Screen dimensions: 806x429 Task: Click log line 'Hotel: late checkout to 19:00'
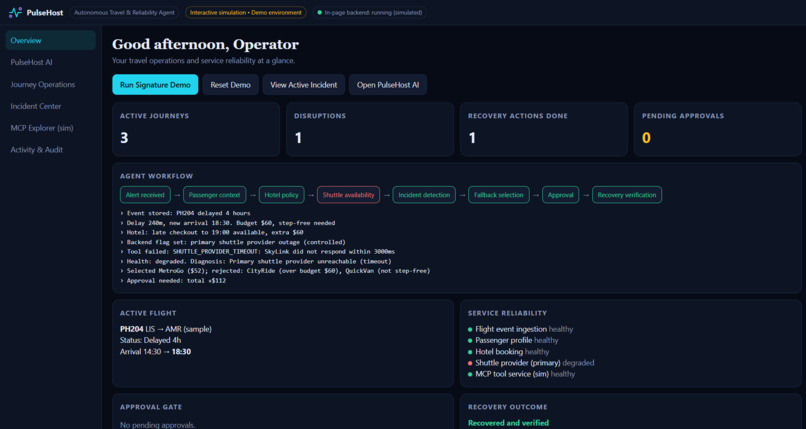(x=213, y=232)
